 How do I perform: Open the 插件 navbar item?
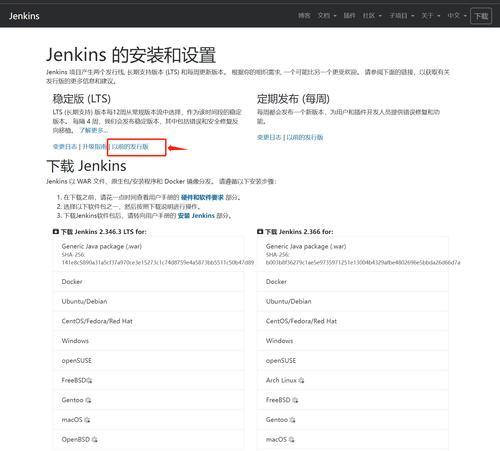coord(349,16)
